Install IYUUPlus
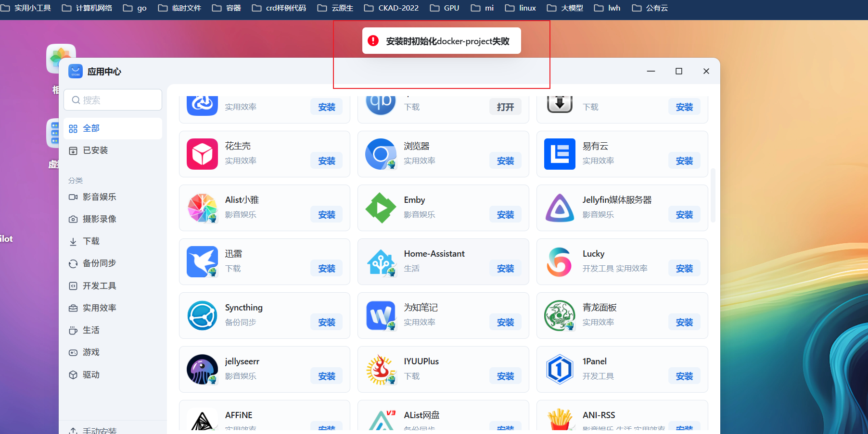This screenshot has width=868, height=434. tap(506, 376)
